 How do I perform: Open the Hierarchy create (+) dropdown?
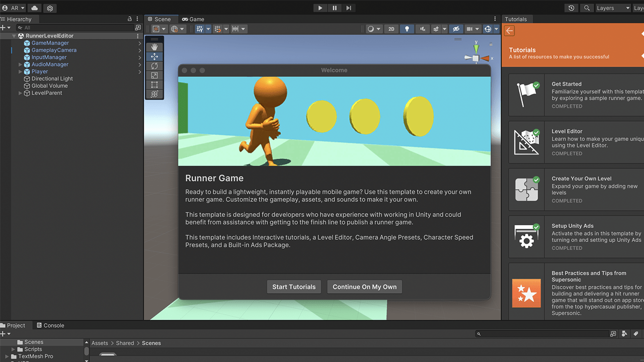point(6,28)
